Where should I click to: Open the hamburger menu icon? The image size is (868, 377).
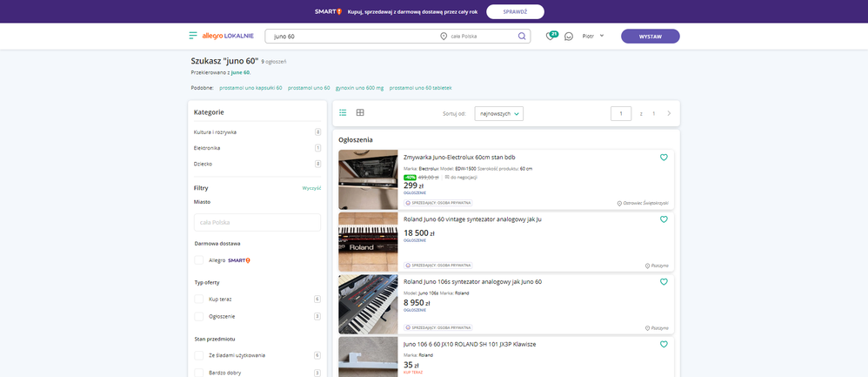pos(192,36)
